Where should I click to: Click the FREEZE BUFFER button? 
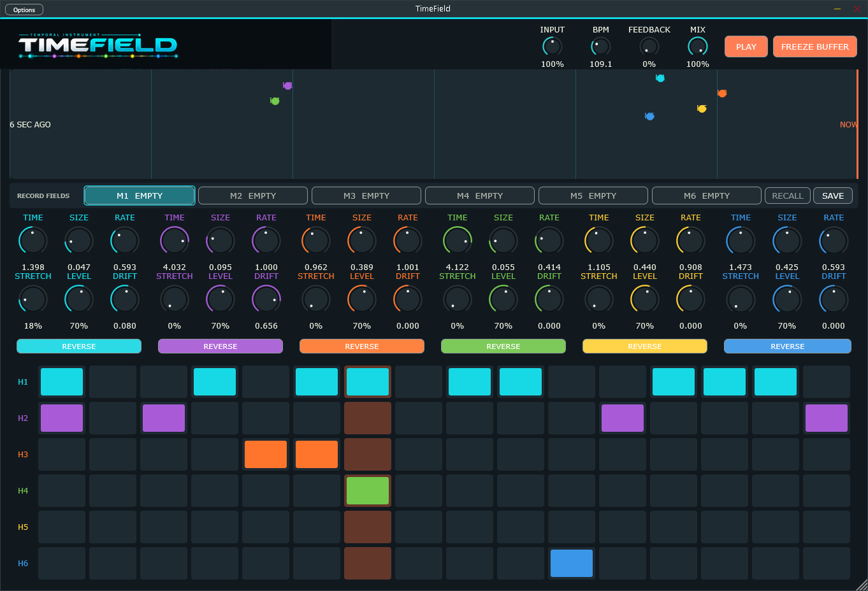coord(815,46)
